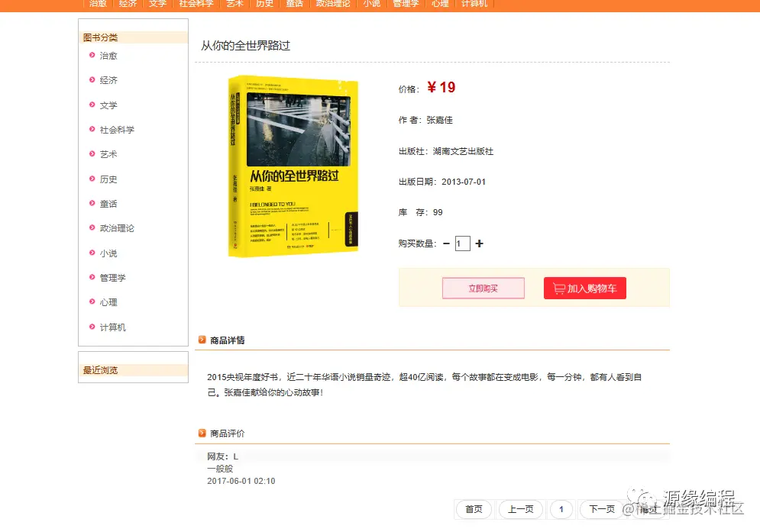
Task: Increase purchase quantity with the plus icon
Action: [x=480, y=243]
